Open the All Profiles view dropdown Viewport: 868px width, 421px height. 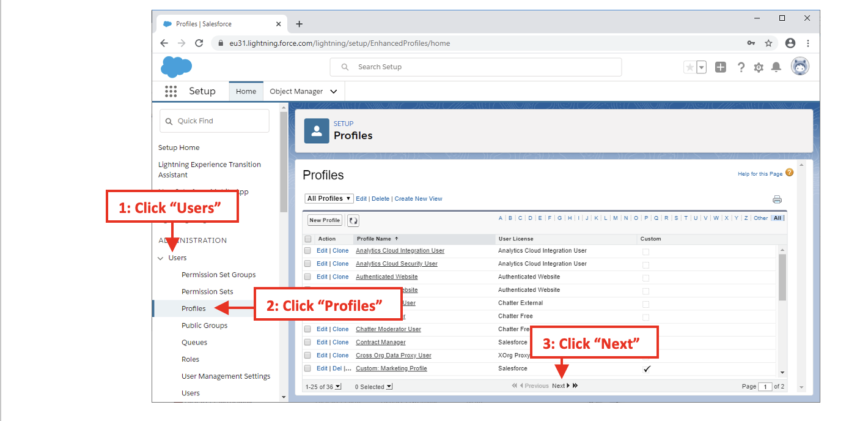pos(329,198)
